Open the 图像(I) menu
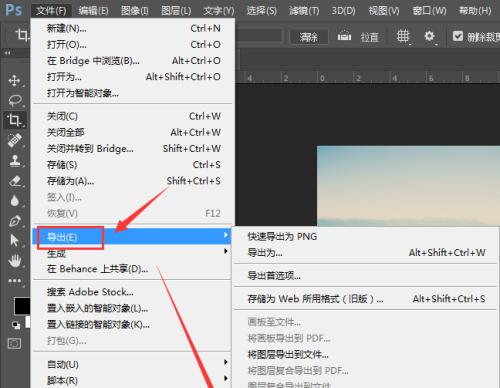 [134, 11]
